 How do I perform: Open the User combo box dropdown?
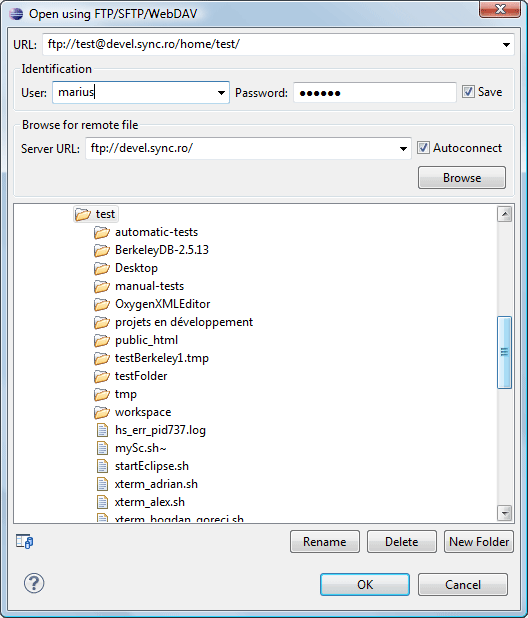tap(221, 93)
